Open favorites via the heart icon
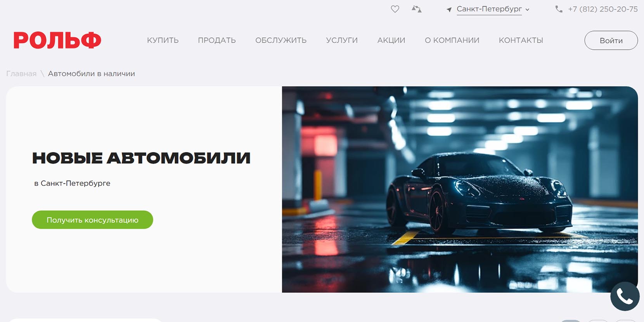 [x=395, y=9]
